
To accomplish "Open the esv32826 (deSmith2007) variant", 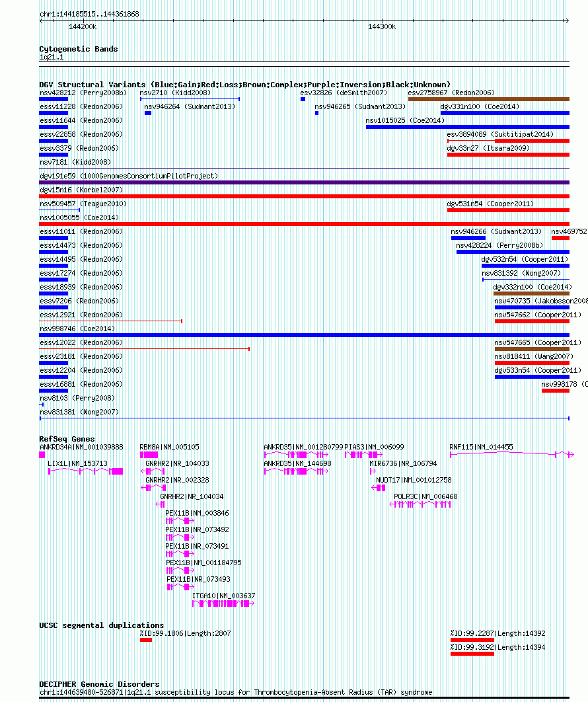I will tap(344, 93).
